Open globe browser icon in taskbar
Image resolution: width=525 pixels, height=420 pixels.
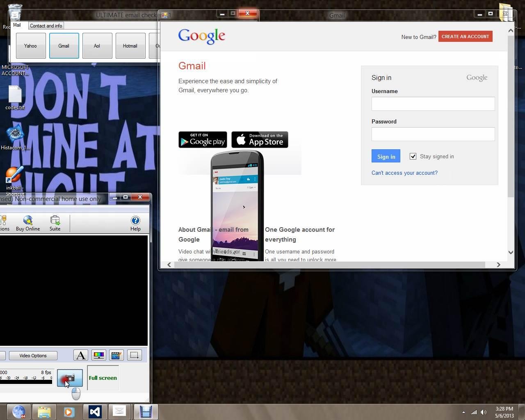pyautogui.click(x=18, y=411)
